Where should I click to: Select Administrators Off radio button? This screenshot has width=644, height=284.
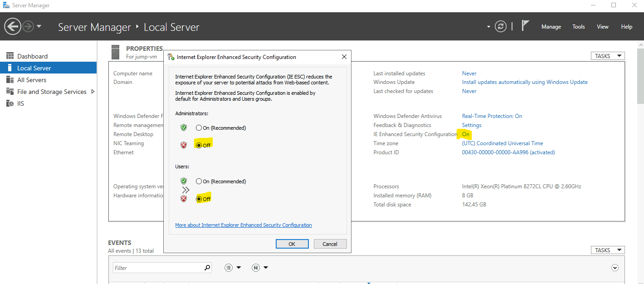[x=199, y=145]
